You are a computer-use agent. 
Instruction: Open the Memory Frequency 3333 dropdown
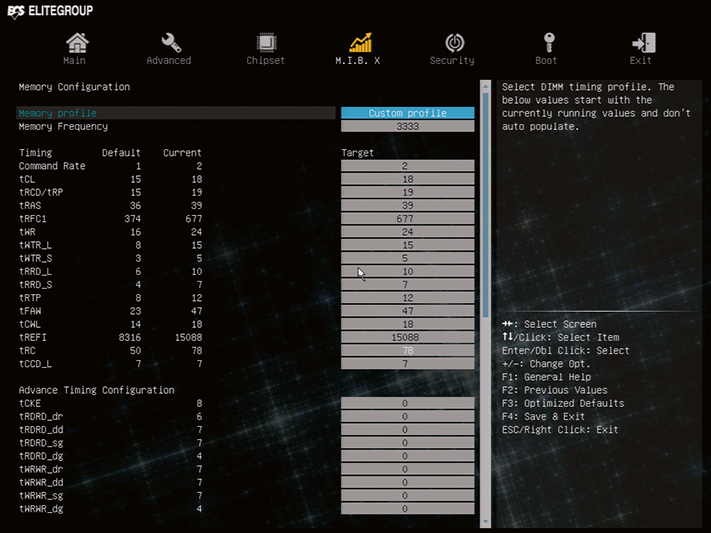(x=408, y=126)
